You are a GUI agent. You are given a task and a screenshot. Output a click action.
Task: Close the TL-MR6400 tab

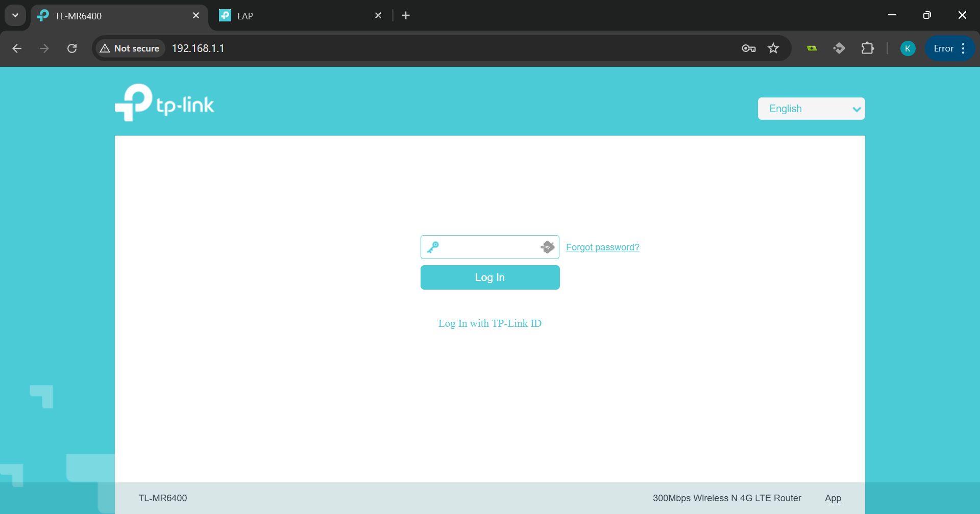[x=196, y=16]
